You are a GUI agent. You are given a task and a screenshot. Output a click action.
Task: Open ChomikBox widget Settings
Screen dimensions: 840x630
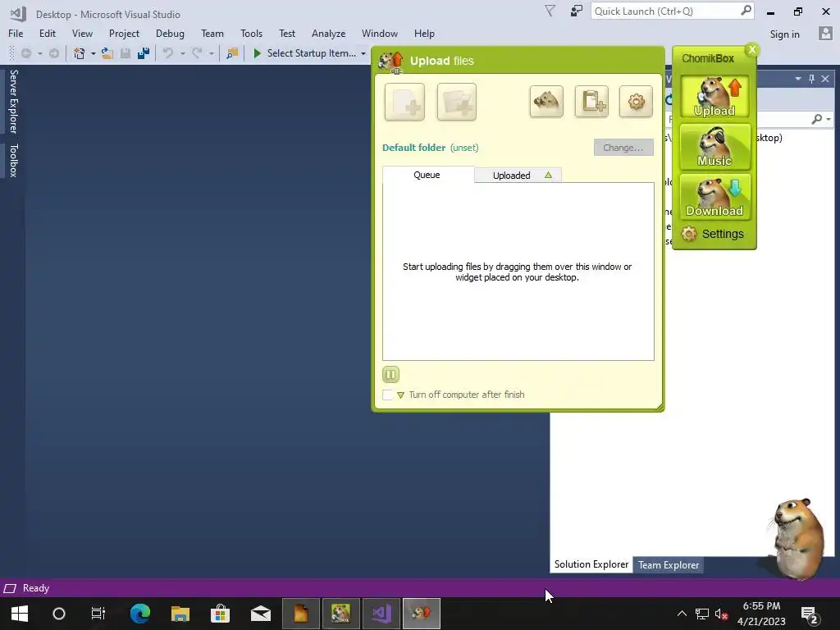pyautogui.click(x=713, y=234)
